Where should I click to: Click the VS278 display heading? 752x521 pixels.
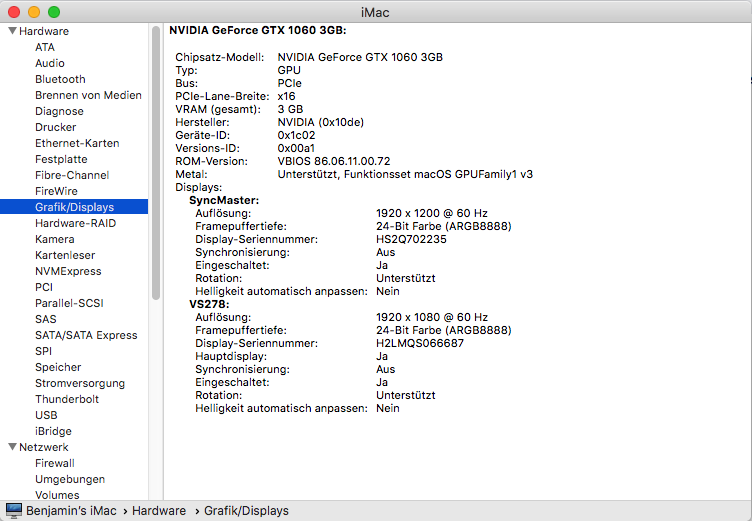coord(209,304)
